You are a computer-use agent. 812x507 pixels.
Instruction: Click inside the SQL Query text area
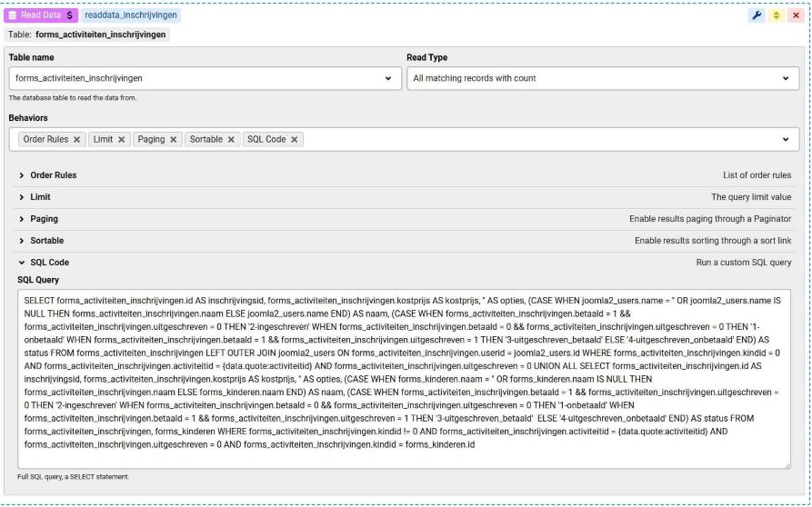click(x=405, y=380)
